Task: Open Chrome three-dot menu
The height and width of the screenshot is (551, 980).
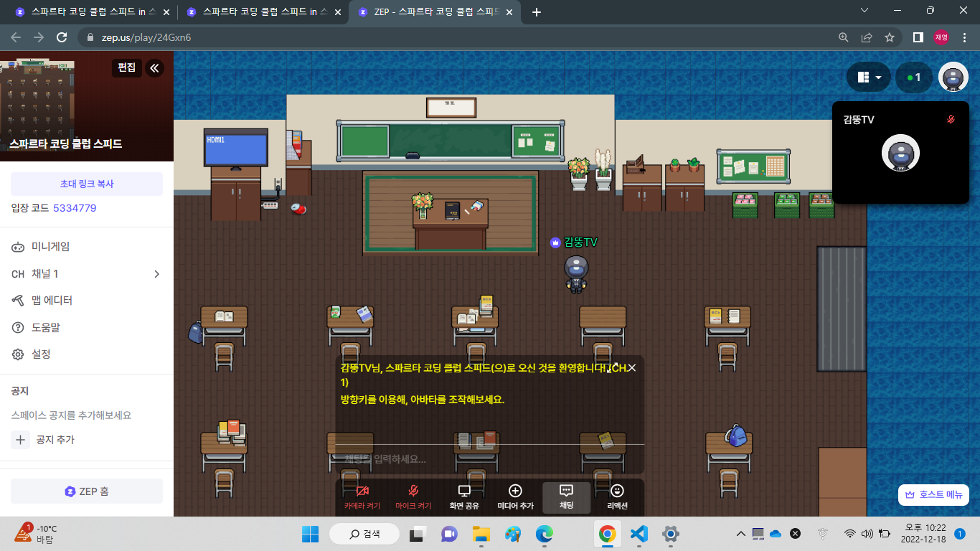Action: point(964,37)
